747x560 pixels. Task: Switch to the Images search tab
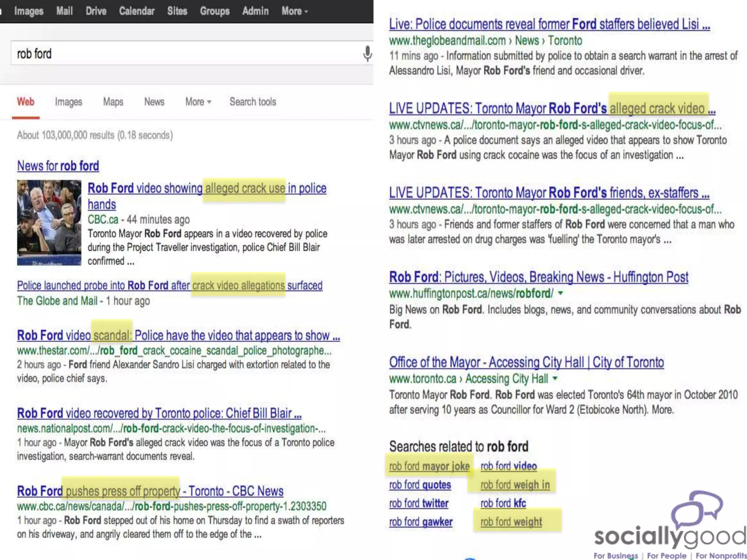point(68,102)
